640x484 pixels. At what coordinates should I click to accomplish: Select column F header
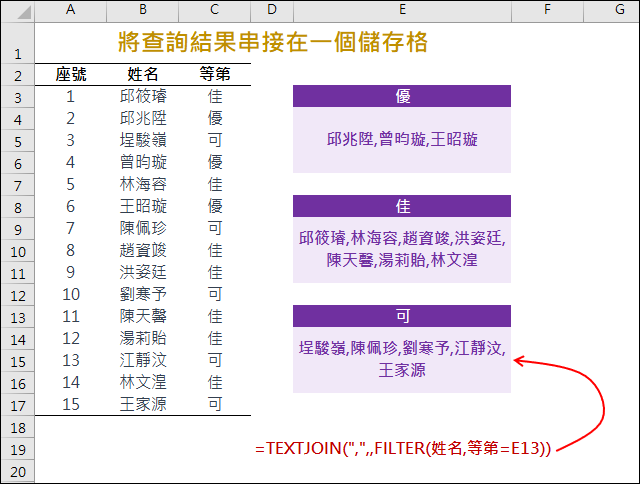pos(547,11)
